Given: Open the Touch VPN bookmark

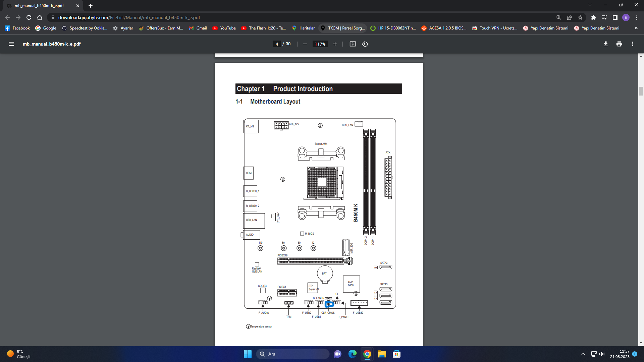Looking at the screenshot, I should click(495, 28).
